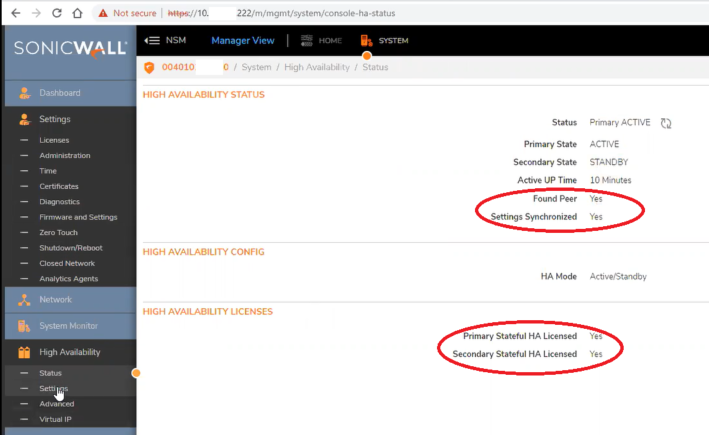
Task: Open the Virtual IP page
Action: point(56,419)
